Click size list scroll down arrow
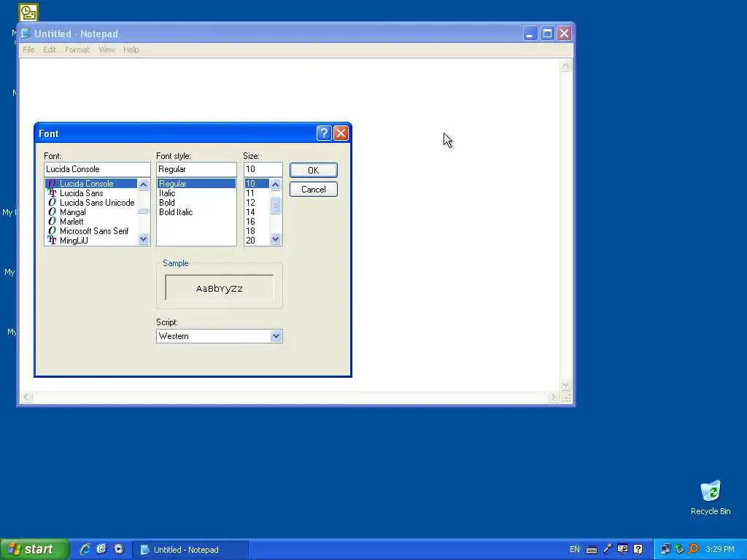Image resolution: width=747 pixels, height=560 pixels. click(x=275, y=239)
